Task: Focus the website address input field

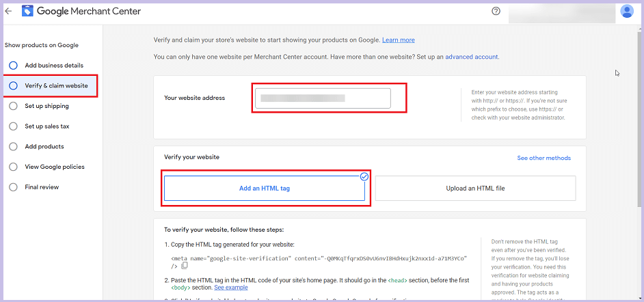Action: tap(323, 98)
